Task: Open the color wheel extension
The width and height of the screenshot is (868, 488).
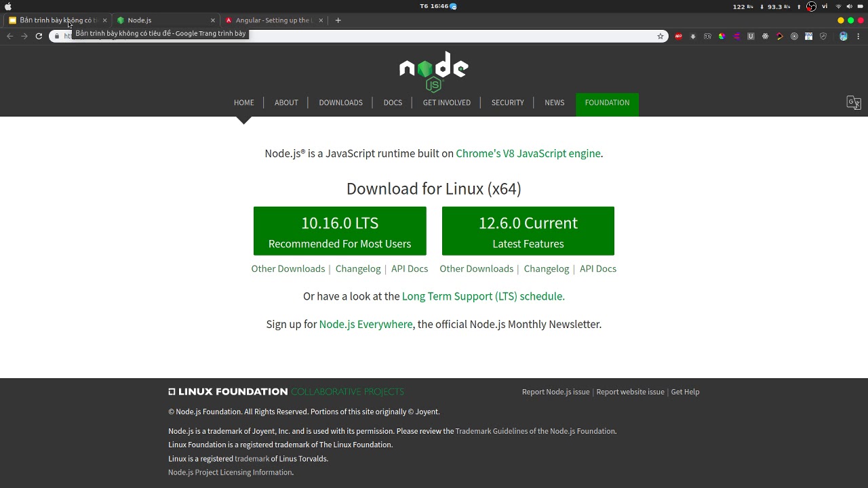Action: pos(722,37)
